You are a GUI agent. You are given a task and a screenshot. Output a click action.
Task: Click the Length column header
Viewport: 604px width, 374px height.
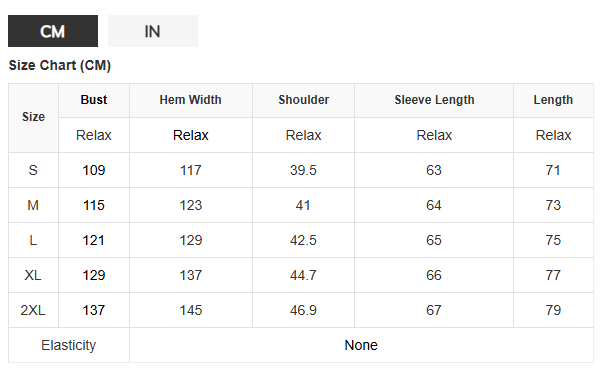[x=553, y=100]
